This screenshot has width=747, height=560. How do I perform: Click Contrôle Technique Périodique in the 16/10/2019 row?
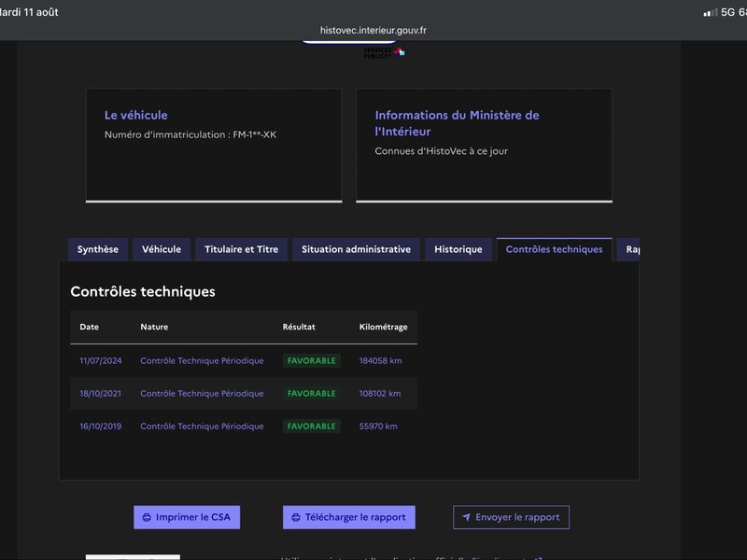coord(202,427)
